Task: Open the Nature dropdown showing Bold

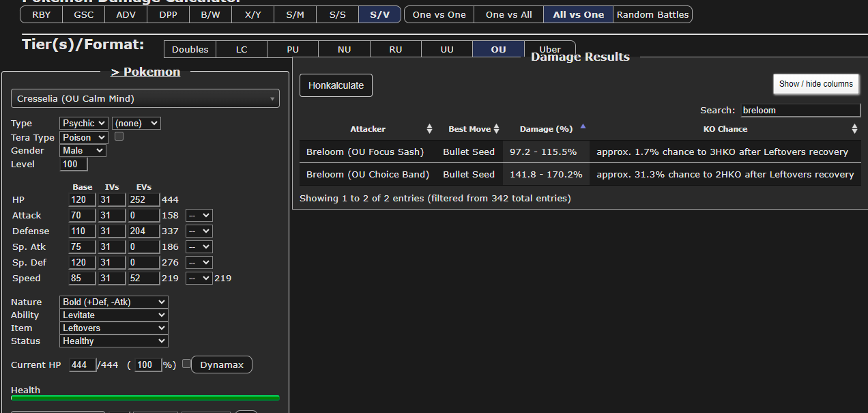Action: [x=114, y=302]
